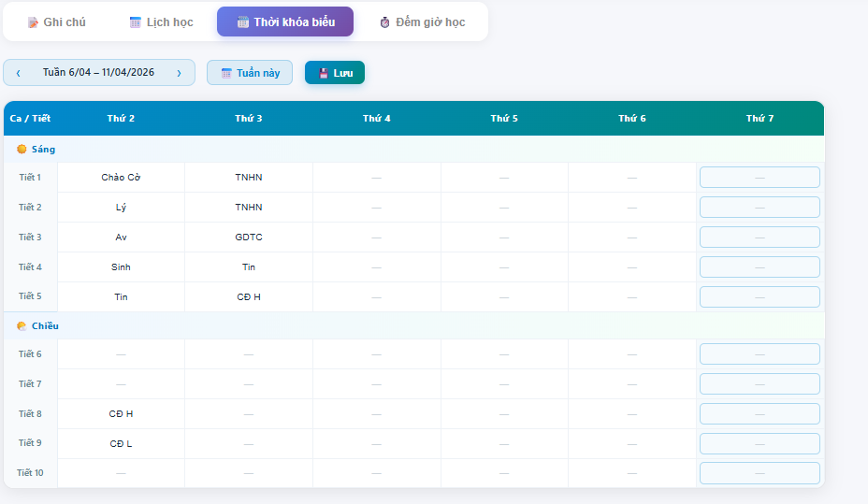This screenshot has height=504, width=868.
Task: Open the Đếm giờ học timer tab
Action: click(x=422, y=22)
